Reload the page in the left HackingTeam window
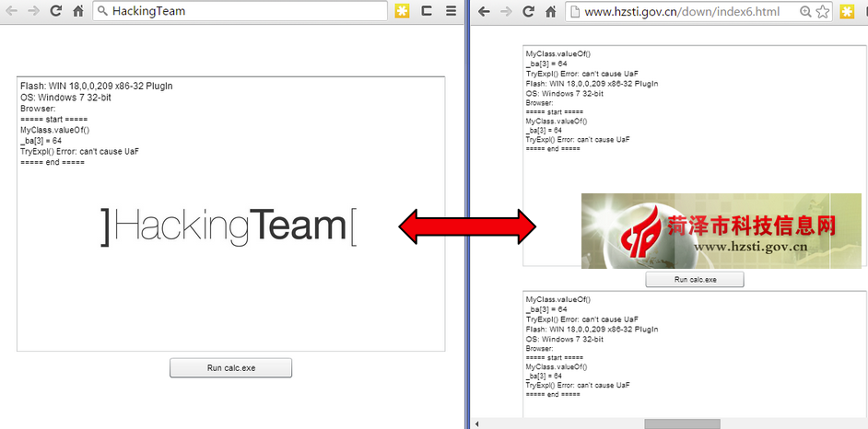 55,11
